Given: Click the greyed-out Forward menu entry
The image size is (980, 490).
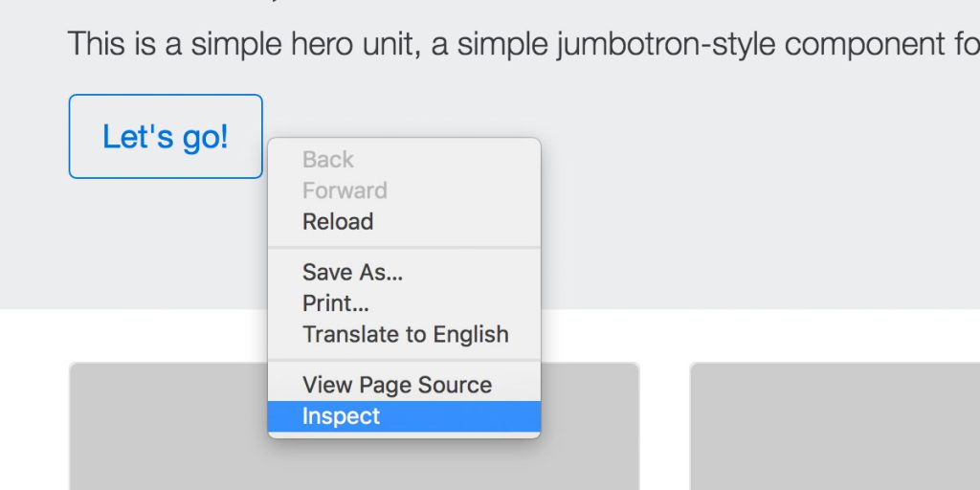Looking at the screenshot, I should coord(405,190).
